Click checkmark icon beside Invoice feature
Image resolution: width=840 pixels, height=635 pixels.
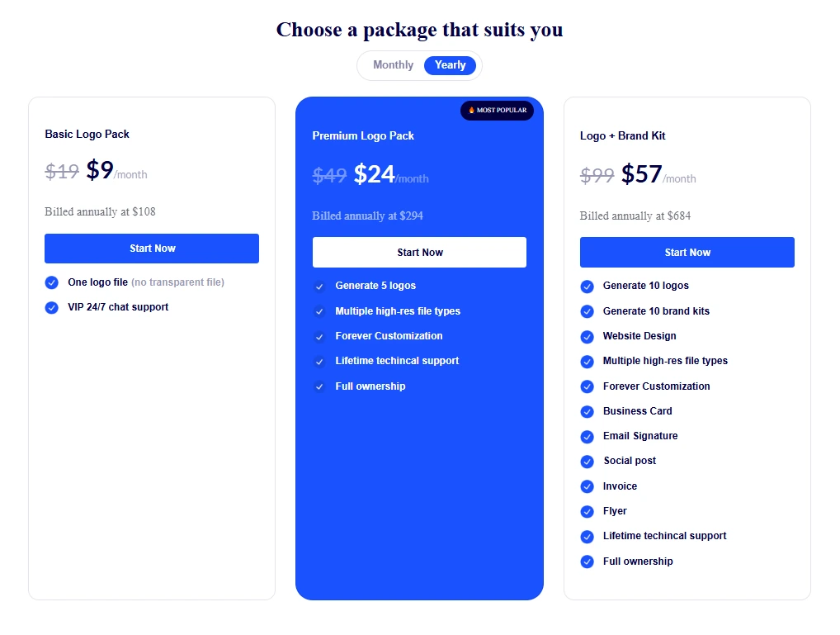point(587,486)
